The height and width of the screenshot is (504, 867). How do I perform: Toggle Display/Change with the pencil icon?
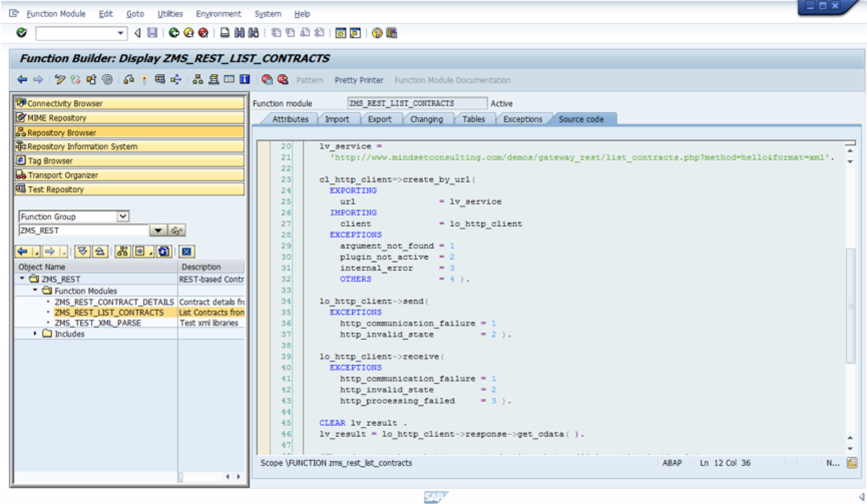60,80
